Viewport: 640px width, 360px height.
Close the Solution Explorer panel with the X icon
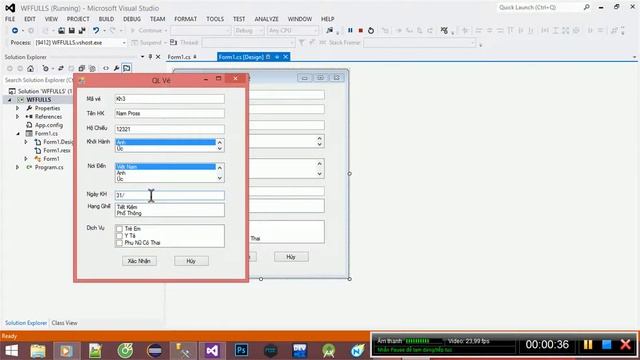point(158,57)
